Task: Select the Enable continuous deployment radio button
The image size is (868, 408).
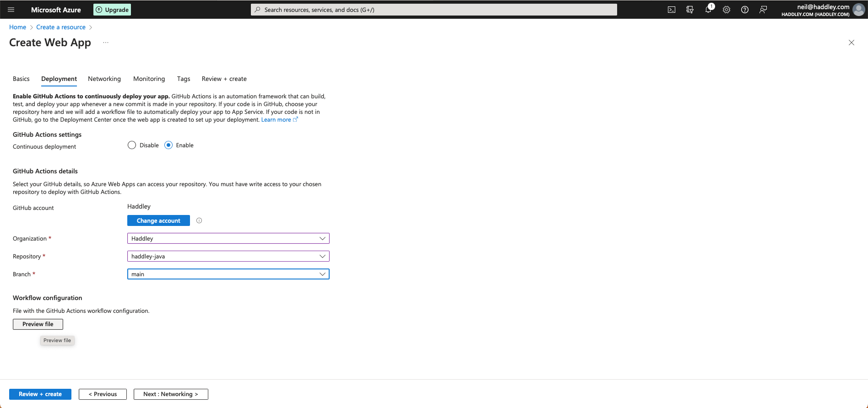Action: (x=168, y=145)
